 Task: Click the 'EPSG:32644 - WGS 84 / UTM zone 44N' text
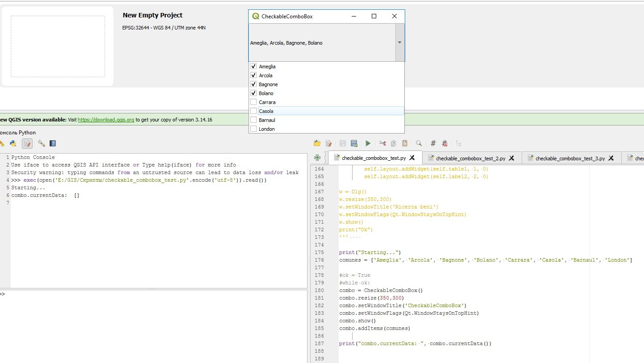click(x=164, y=28)
